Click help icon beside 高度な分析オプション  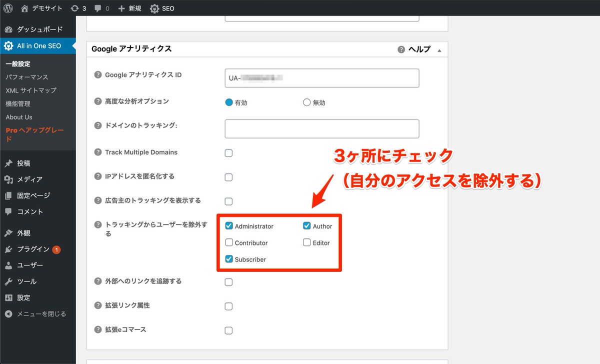click(98, 101)
